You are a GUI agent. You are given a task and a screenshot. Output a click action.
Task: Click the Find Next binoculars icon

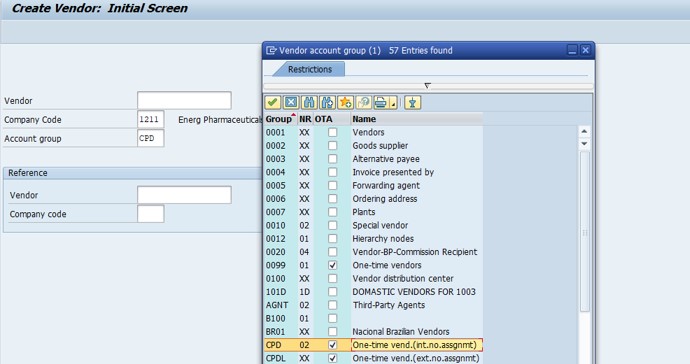pos(327,103)
